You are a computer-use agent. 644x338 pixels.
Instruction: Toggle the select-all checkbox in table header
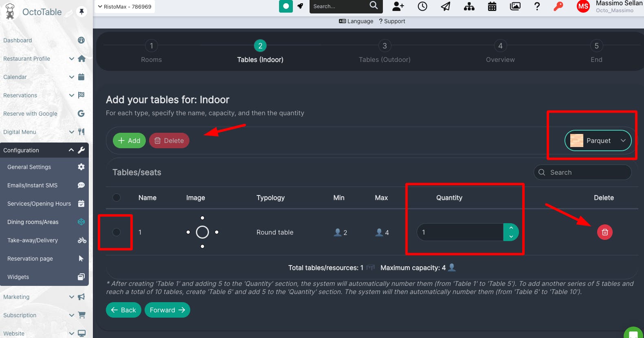[x=116, y=198]
